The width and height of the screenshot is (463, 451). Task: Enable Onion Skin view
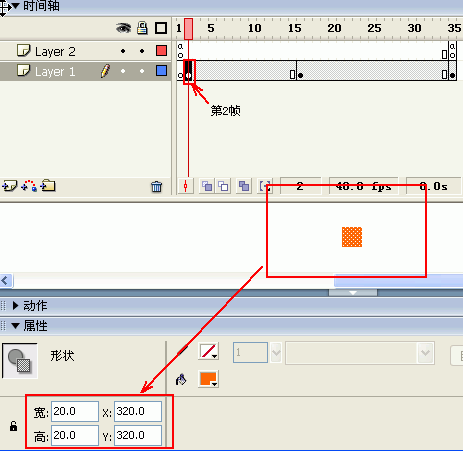coord(207,186)
